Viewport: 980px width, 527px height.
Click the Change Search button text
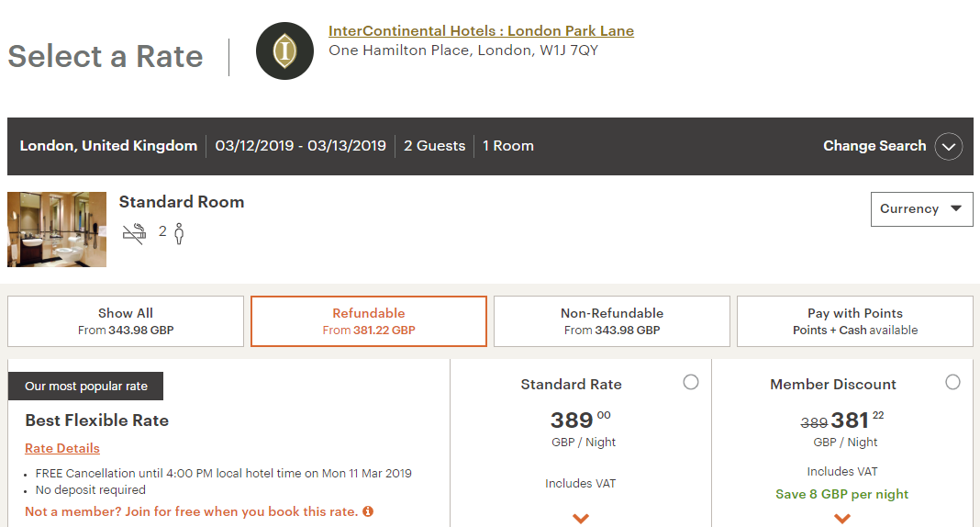coord(874,146)
